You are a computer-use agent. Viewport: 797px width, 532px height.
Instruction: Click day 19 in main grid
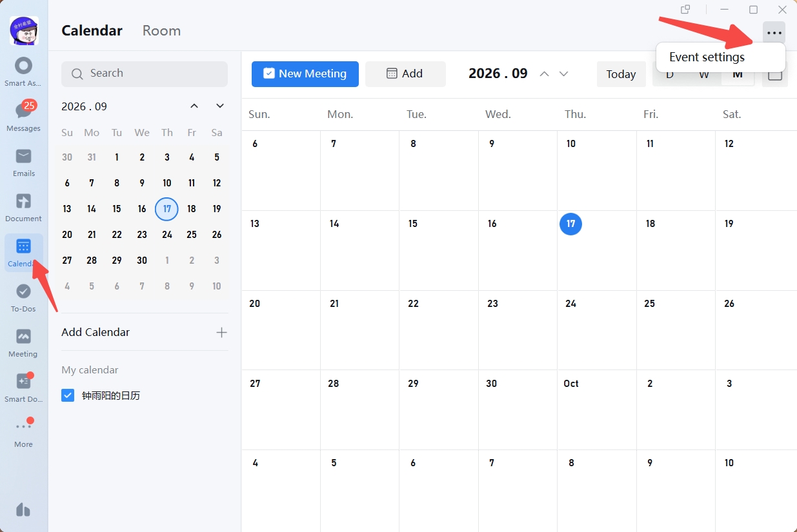tap(756, 250)
